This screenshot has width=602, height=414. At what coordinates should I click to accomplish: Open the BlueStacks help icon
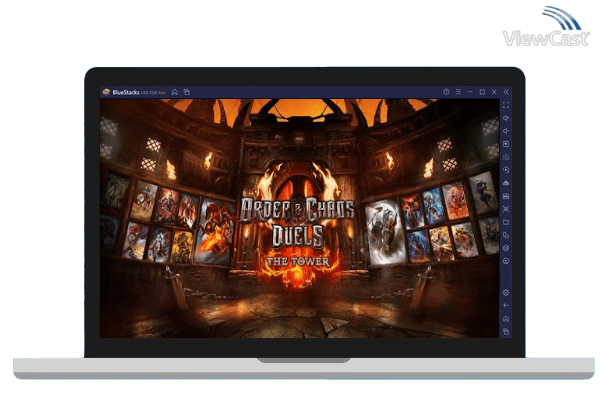tap(446, 92)
